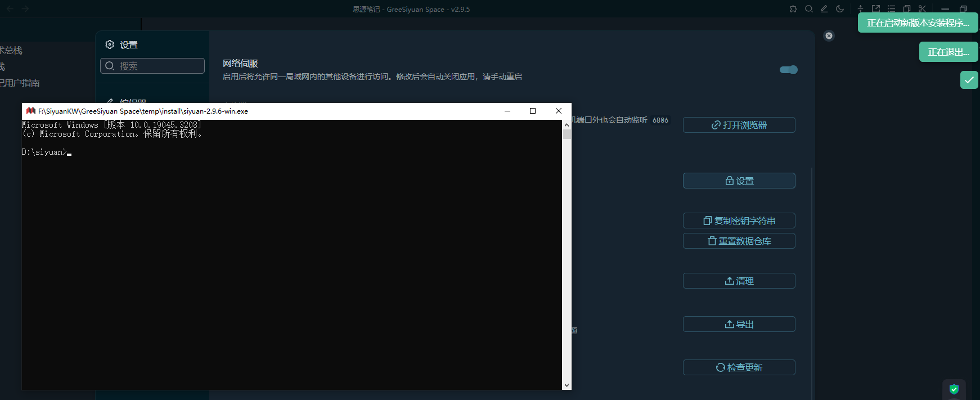This screenshot has width=980, height=400.
Task: Click the overlapping squares copy icon
Action: (907, 9)
